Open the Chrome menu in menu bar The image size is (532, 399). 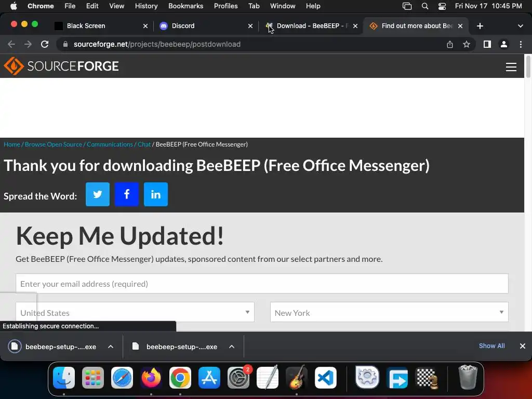pos(41,6)
